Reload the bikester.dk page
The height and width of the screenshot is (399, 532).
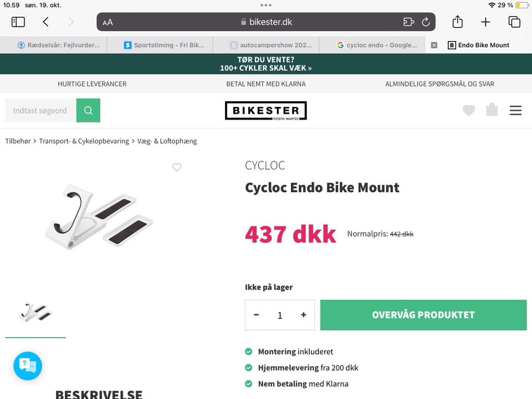tap(426, 22)
